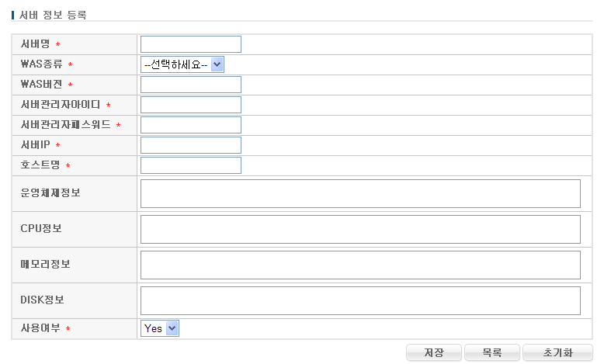The image size is (611, 364).
Task: Click the 서버 정보 등록 heading
Action: click(x=53, y=15)
